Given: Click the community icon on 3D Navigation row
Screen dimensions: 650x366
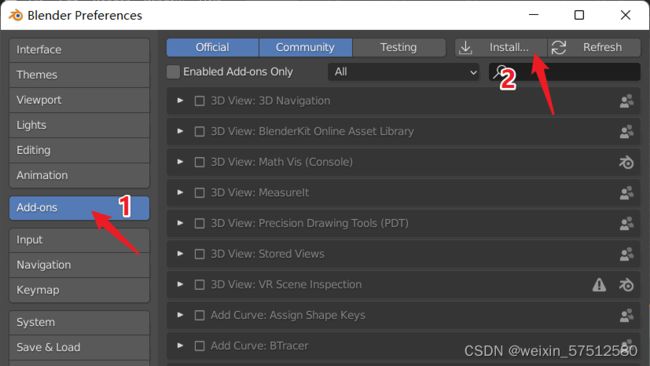Looking at the screenshot, I should point(626,101).
